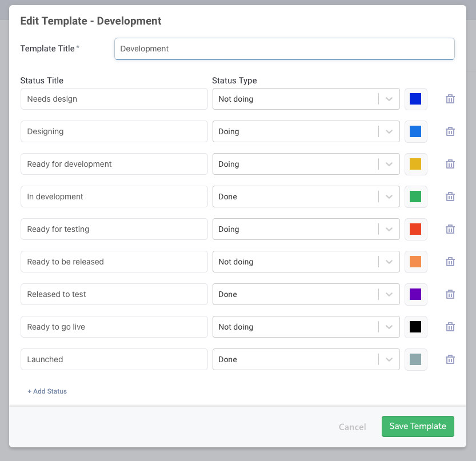
Task: Open the yellow color swatch for Ready for development
Action: pos(415,164)
